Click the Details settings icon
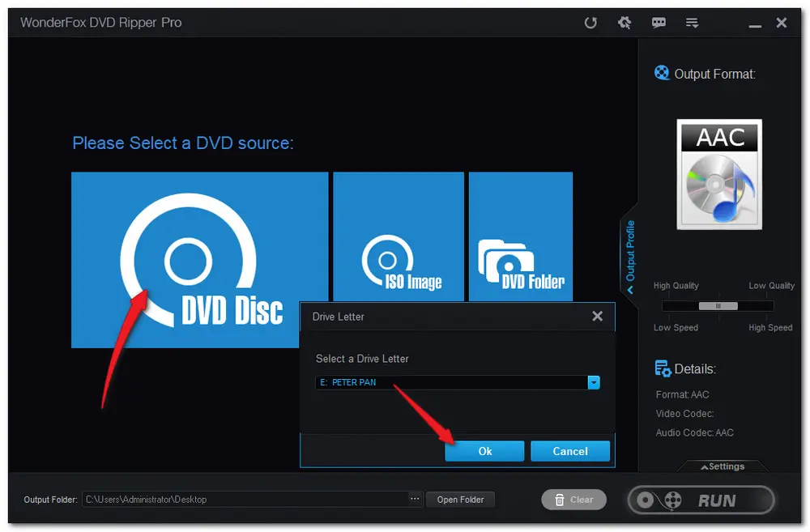This screenshot has height=532, width=810. pyautogui.click(x=663, y=368)
